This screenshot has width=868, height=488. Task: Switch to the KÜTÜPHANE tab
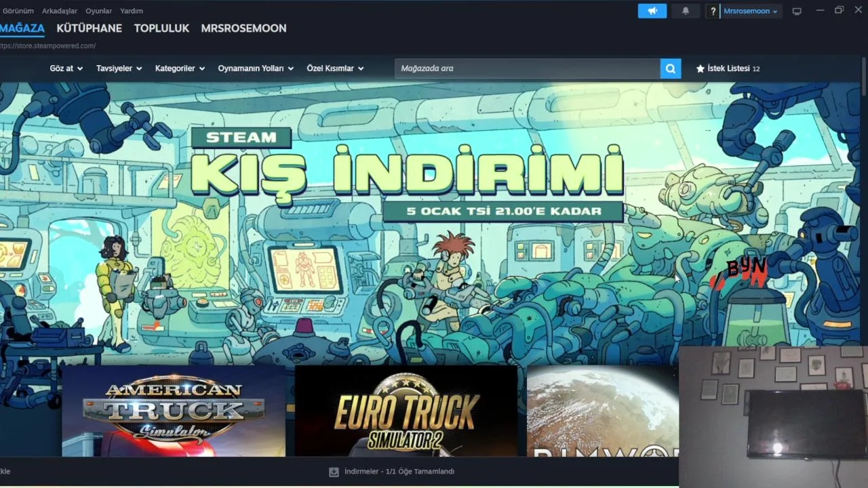(x=90, y=28)
